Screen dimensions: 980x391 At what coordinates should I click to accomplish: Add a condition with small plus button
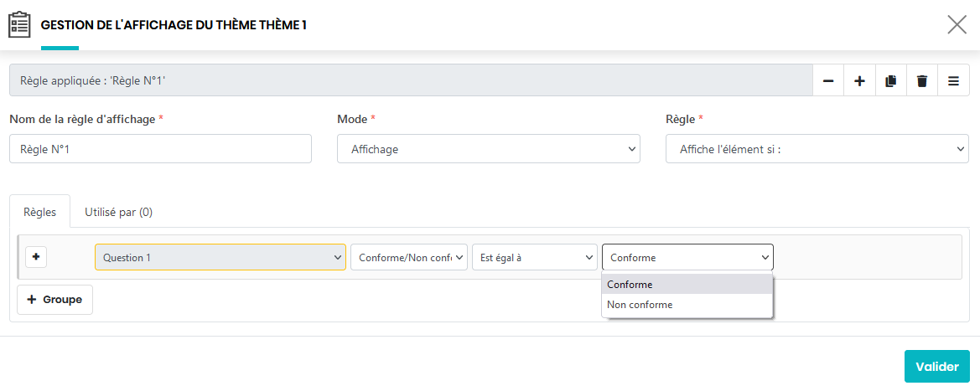click(36, 257)
